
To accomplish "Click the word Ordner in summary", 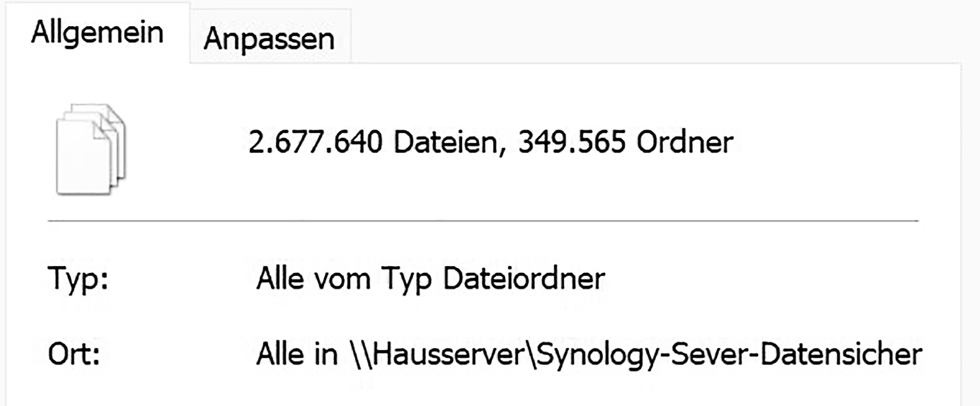I will click(684, 144).
